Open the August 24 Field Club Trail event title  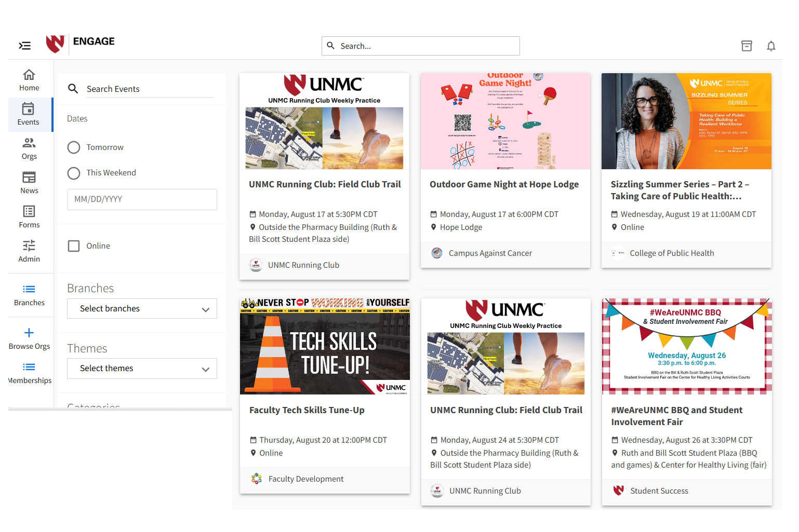506,410
